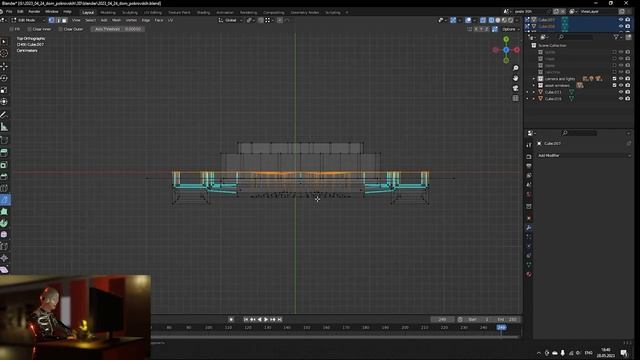Select the Measure tool
This screenshot has height=360, width=640.
point(4,127)
